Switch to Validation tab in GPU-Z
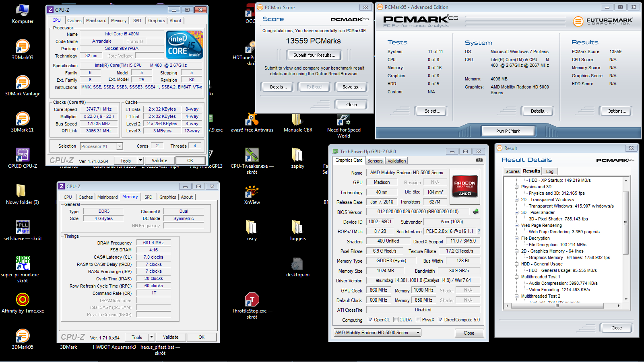 point(397,161)
